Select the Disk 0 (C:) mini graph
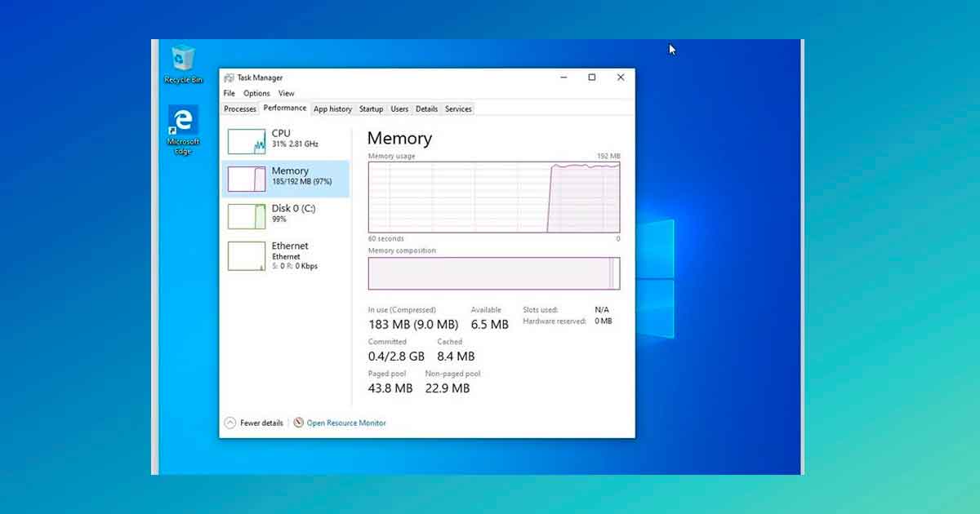Viewport: 980px width, 514px height. click(x=247, y=216)
